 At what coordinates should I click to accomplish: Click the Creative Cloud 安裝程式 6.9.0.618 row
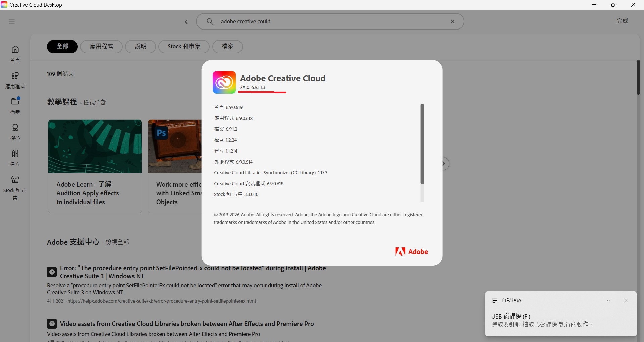[249, 184]
